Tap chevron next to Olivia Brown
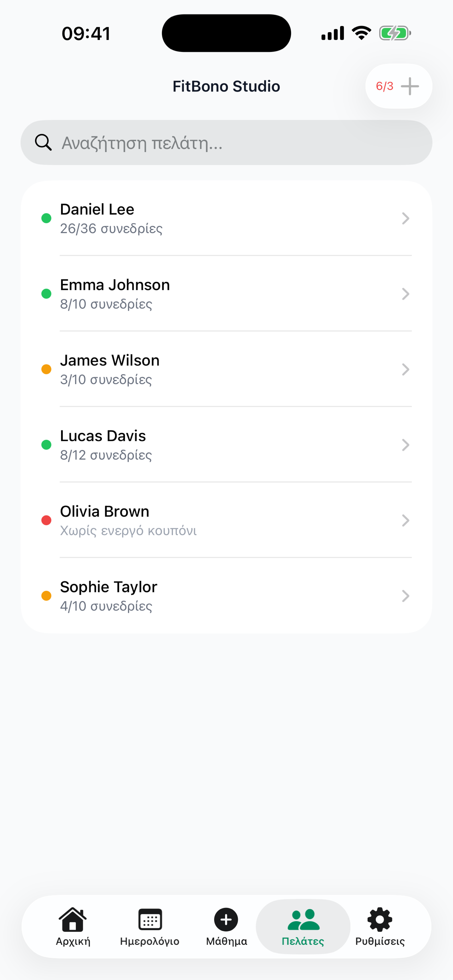453x980 pixels. [405, 520]
